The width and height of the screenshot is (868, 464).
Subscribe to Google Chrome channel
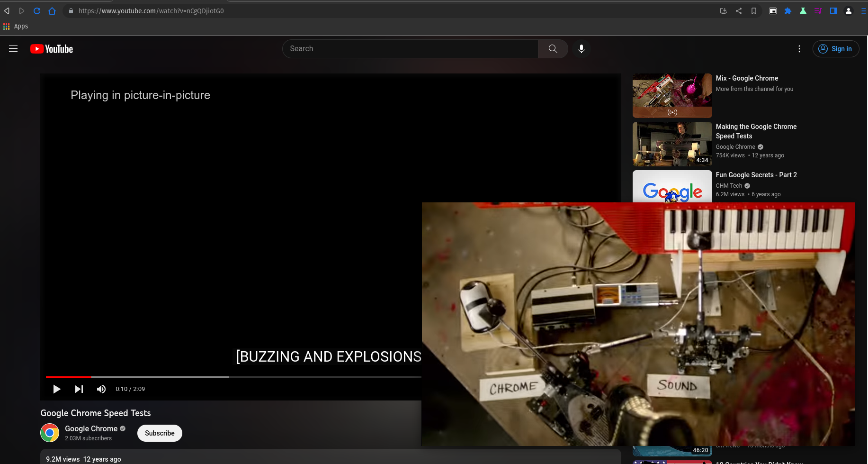(x=160, y=433)
